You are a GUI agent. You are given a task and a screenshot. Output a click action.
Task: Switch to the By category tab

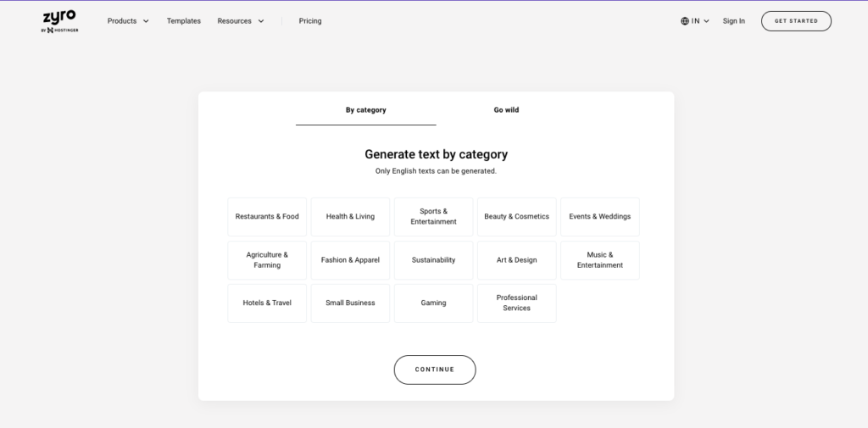click(366, 110)
